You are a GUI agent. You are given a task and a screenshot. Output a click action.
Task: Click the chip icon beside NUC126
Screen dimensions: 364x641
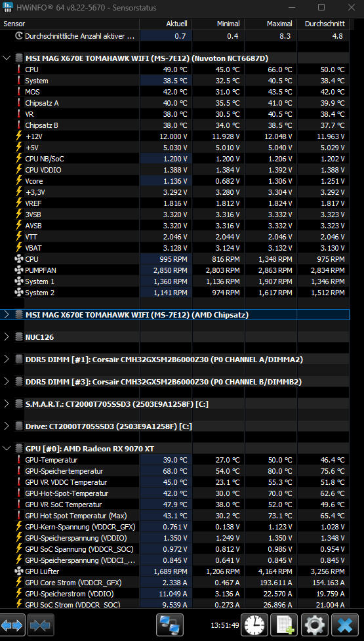19,337
